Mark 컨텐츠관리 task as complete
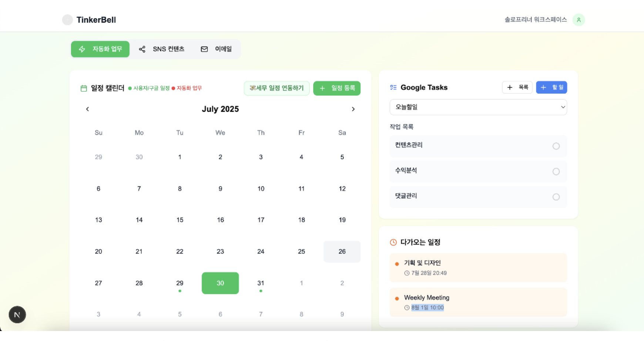The image size is (644, 341). click(556, 146)
